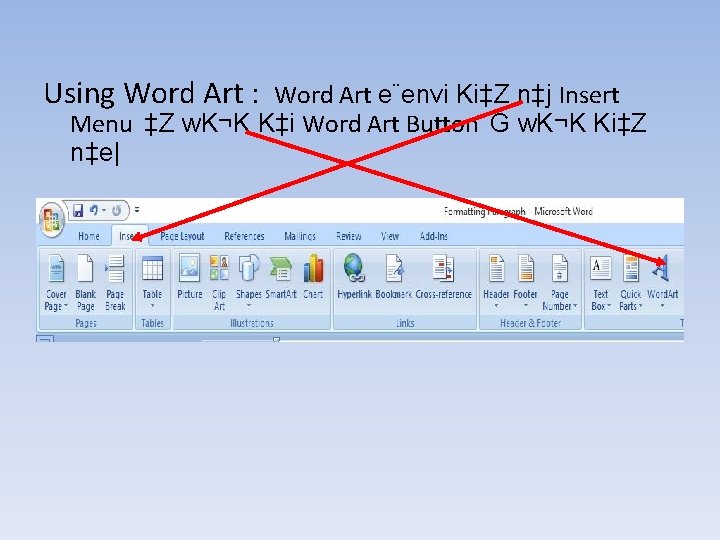
Task: Open the Table insert menu
Action: click(x=152, y=281)
